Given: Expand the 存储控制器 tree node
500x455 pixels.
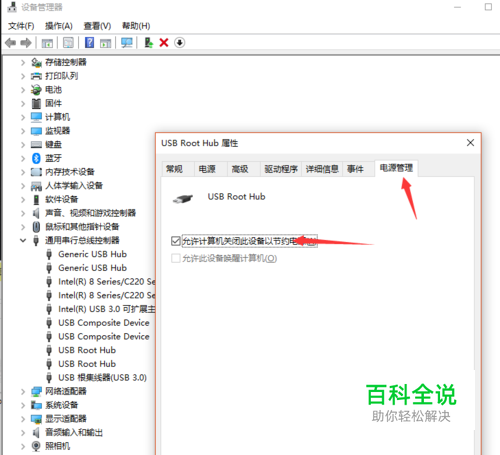Looking at the screenshot, I should pos(23,62).
